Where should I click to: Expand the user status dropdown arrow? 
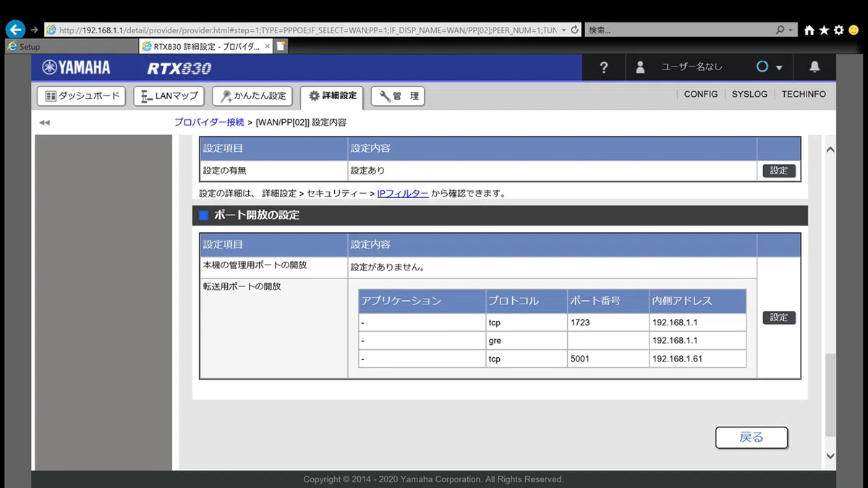[x=779, y=68]
